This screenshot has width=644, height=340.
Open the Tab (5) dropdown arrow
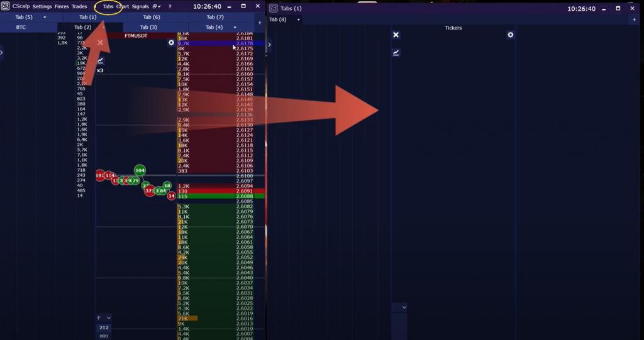coord(45,17)
